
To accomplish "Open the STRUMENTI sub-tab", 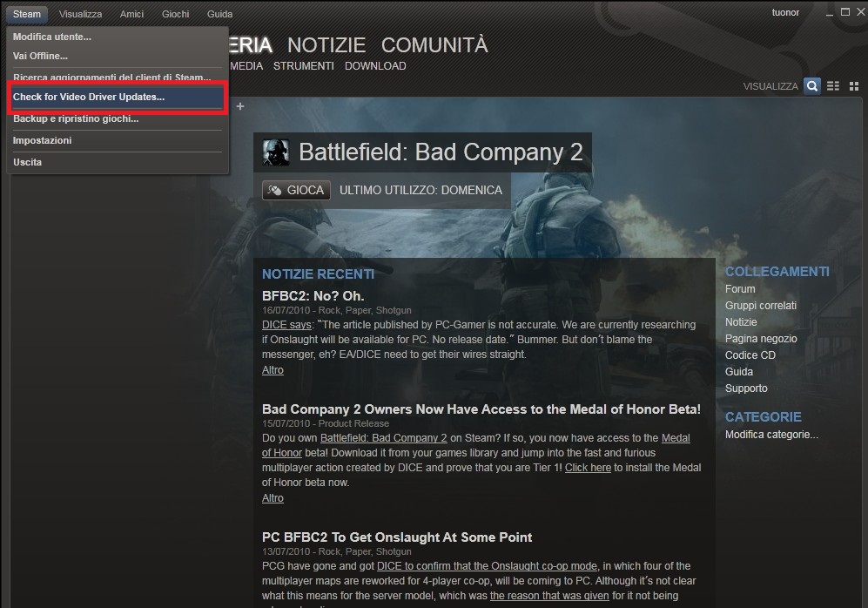I will pos(303,66).
